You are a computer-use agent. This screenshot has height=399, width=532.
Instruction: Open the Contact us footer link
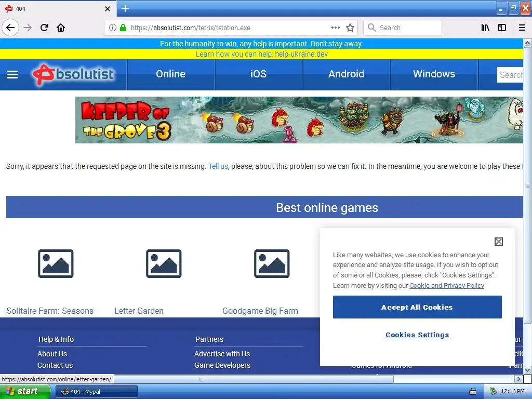[x=55, y=365]
